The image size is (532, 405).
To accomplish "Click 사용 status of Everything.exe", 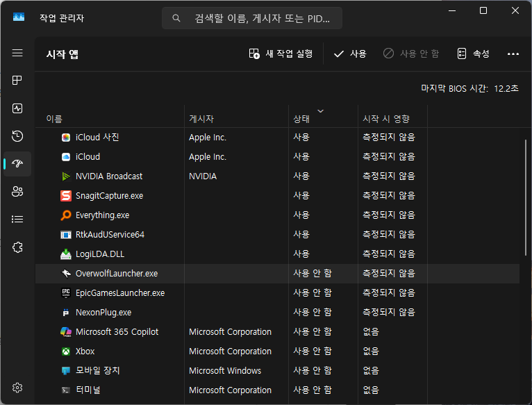I will pyautogui.click(x=301, y=215).
